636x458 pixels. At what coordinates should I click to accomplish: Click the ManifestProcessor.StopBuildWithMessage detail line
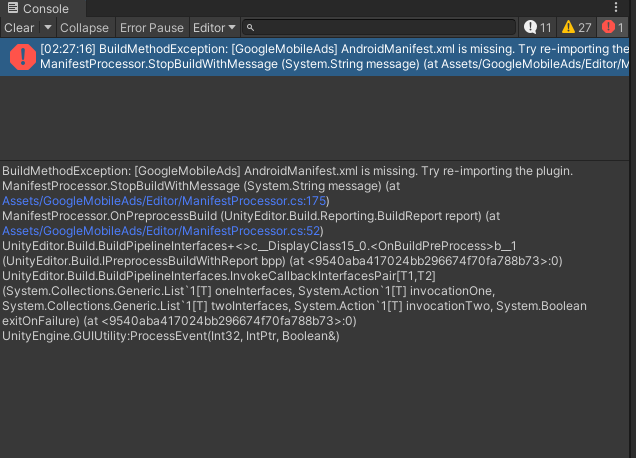[x=201, y=186]
